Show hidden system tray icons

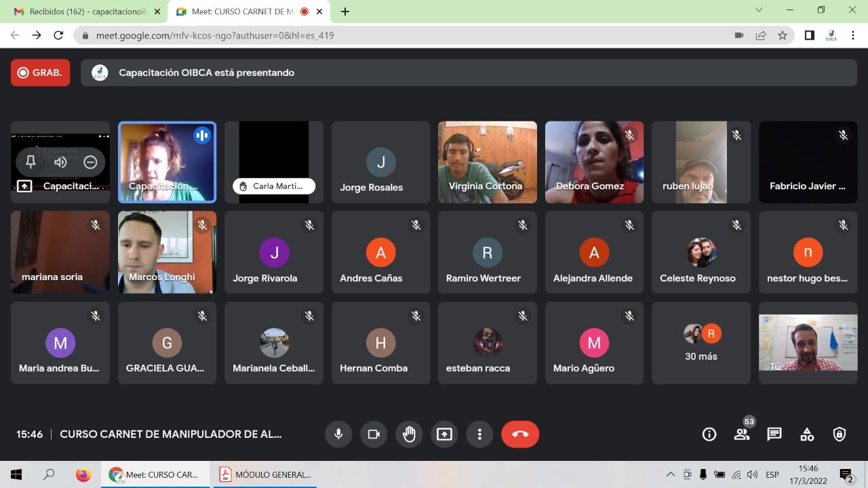(x=671, y=474)
